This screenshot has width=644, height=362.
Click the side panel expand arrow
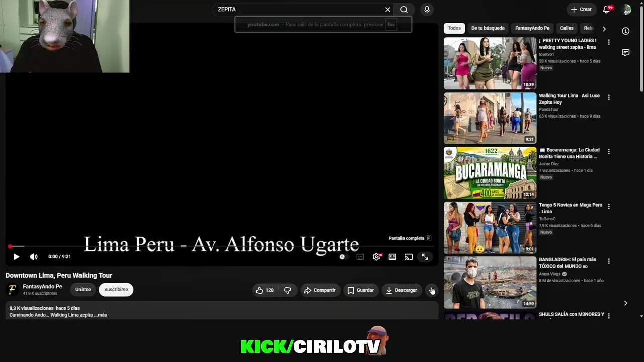(626, 303)
